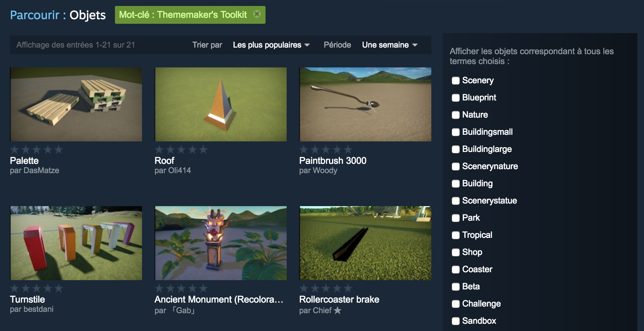Click the Roof title link
Viewport: 644px width, 331px height.
click(x=164, y=161)
